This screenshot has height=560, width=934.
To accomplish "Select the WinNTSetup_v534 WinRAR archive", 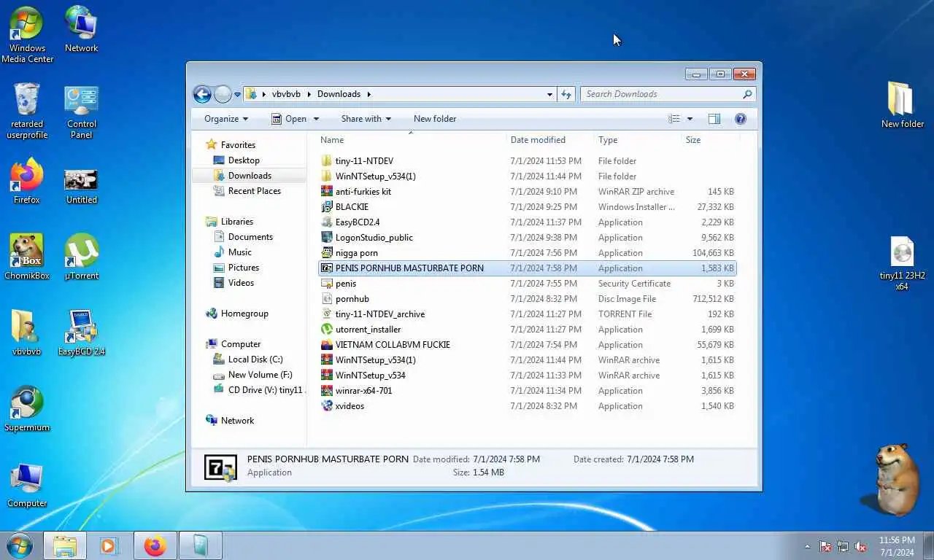I will [x=370, y=376].
